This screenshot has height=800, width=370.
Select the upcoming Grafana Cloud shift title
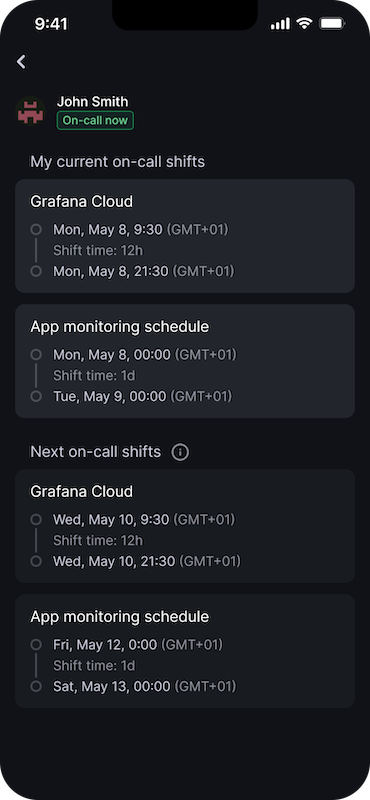click(x=82, y=491)
